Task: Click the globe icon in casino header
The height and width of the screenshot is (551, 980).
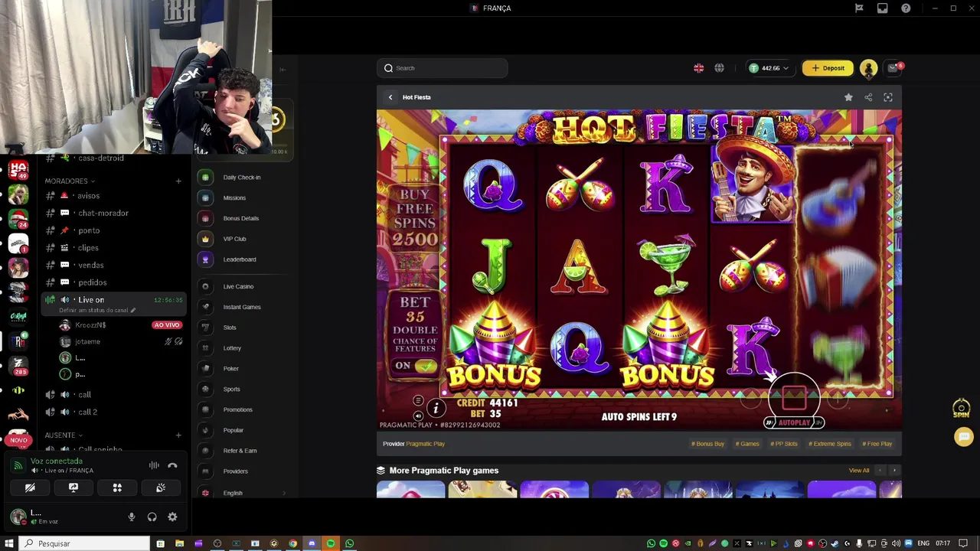Action: pos(719,68)
